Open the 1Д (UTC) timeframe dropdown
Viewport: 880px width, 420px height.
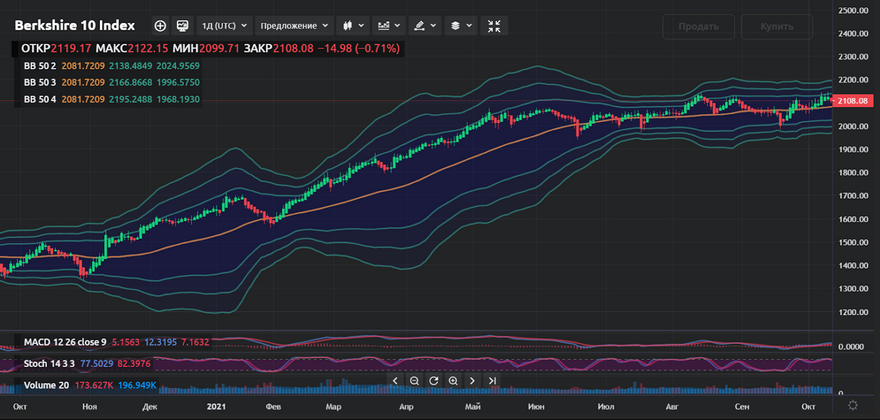pos(222,25)
